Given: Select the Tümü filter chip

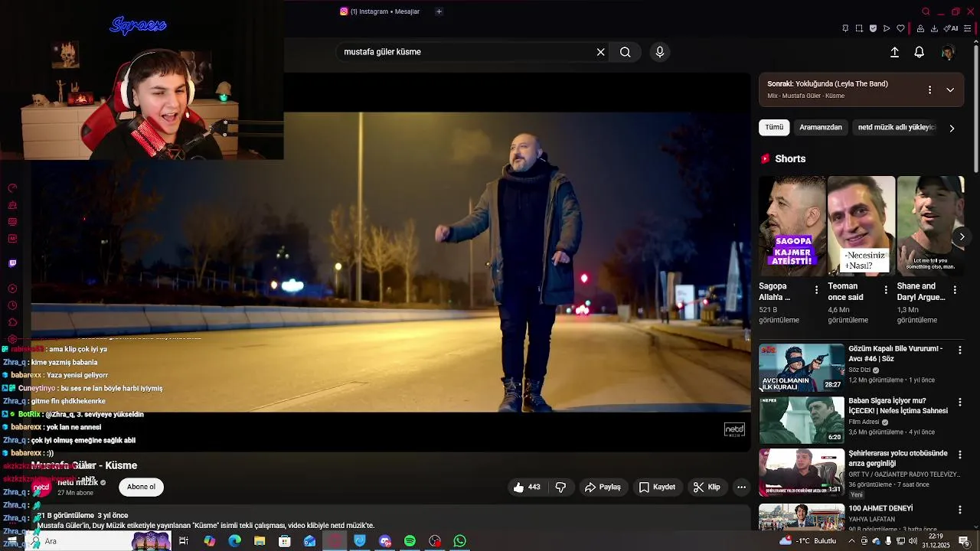Looking at the screenshot, I should 774,127.
